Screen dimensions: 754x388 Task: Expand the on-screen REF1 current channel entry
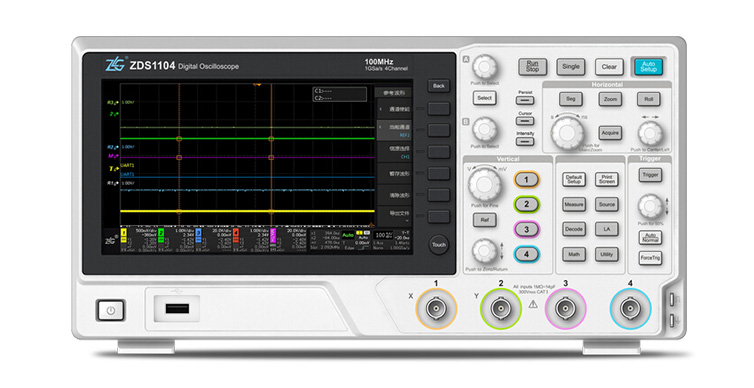point(394,131)
